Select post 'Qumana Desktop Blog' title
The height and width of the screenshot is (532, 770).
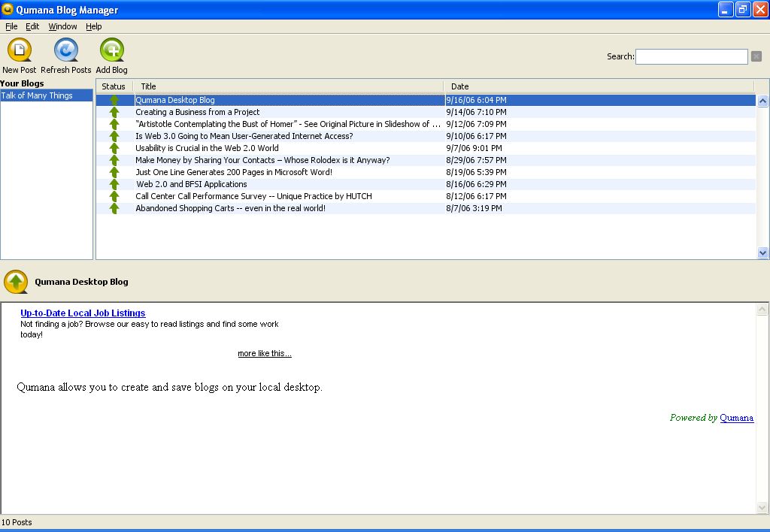click(x=174, y=100)
